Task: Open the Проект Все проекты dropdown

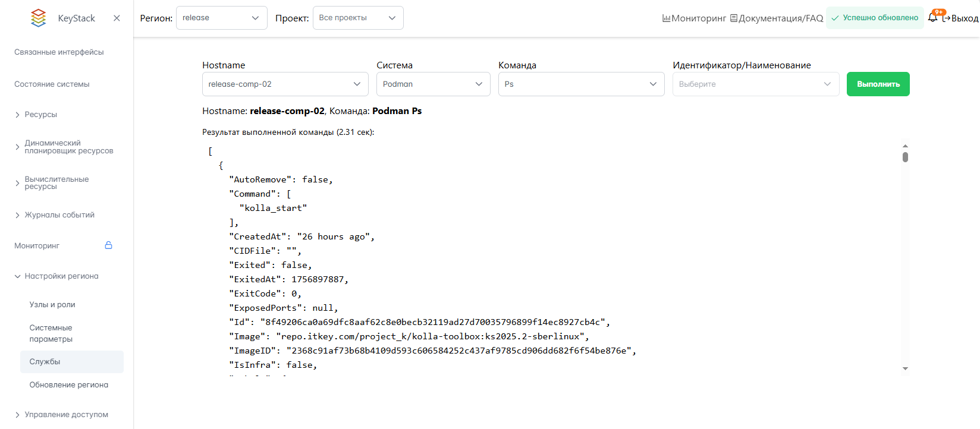Action: (x=357, y=18)
